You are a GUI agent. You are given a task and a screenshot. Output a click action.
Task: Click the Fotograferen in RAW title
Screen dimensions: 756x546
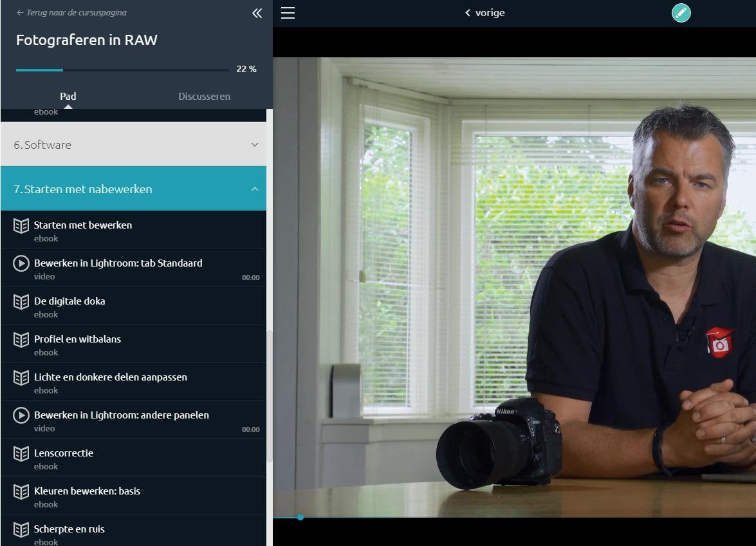pyautogui.click(x=87, y=40)
